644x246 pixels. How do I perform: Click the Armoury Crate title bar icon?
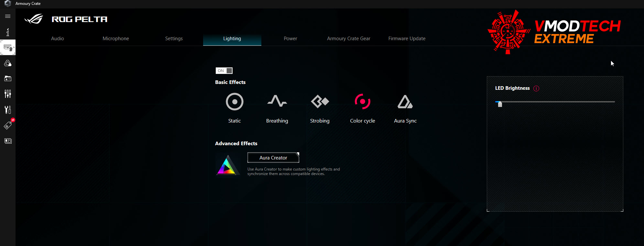click(8, 4)
